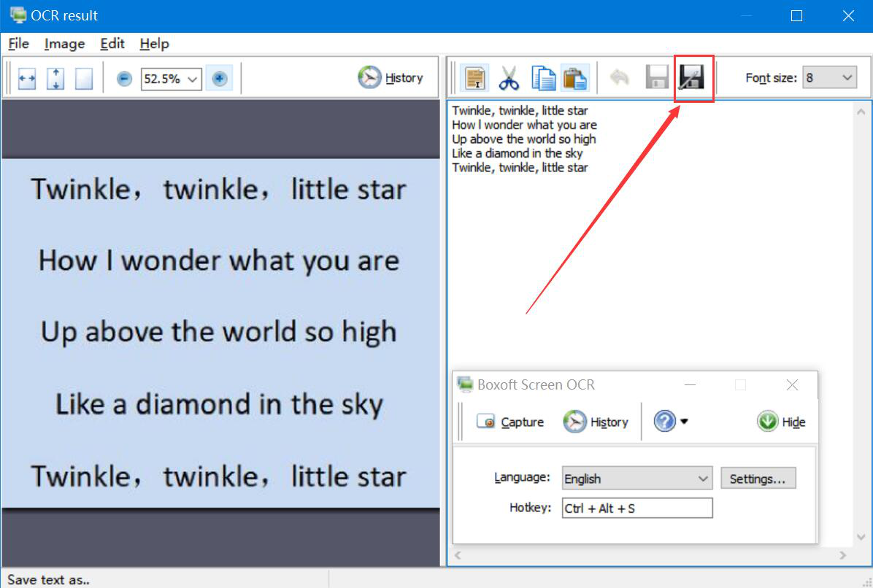Click Capture in Boxoft Screen OCR window
Screen dimensions: 873x588
(510, 422)
